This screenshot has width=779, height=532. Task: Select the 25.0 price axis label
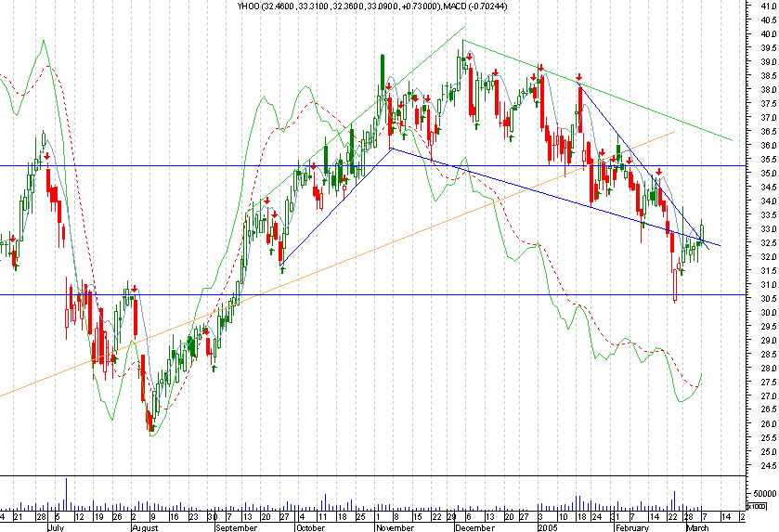coord(768,451)
